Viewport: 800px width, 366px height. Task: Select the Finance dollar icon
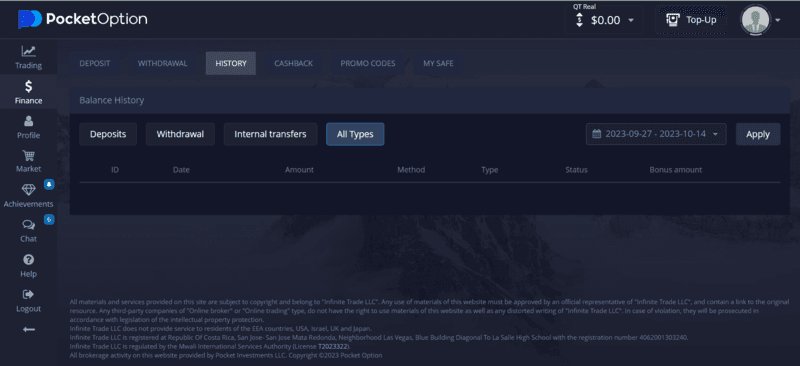(29, 86)
